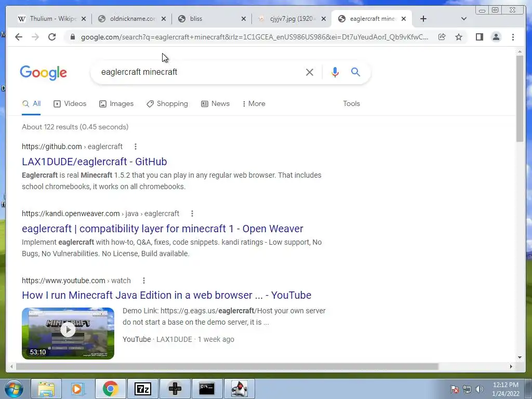Open the Windows Start menu
This screenshot has width=532, height=399.
(x=14, y=389)
